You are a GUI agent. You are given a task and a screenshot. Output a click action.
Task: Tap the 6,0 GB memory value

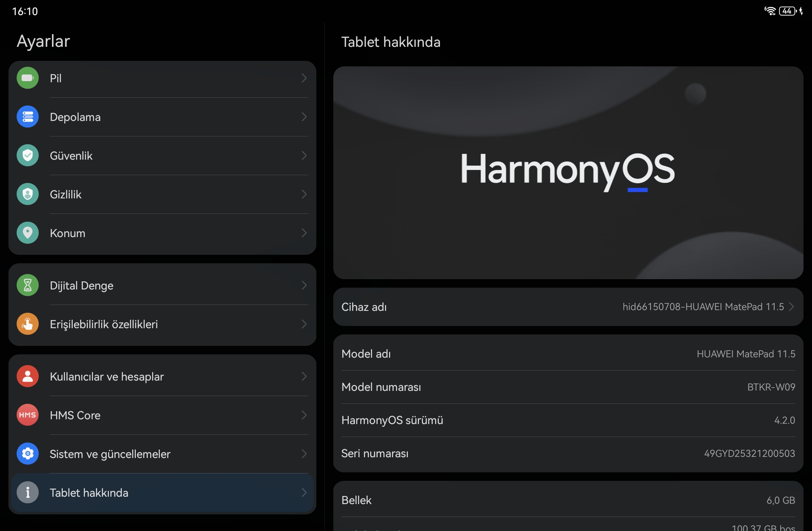[x=781, y=500]
